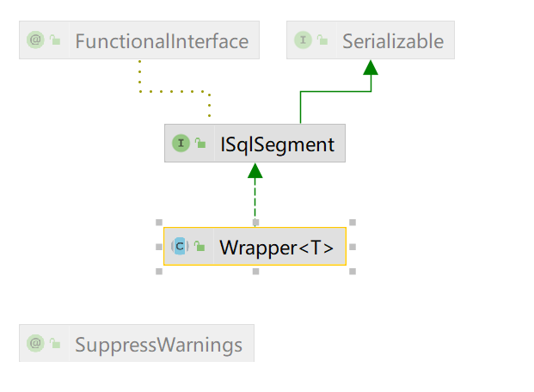Click the right-middle selection handle of Wrapper<T>
This screenshot has height=392, width=534.
(x=353, y=247)
